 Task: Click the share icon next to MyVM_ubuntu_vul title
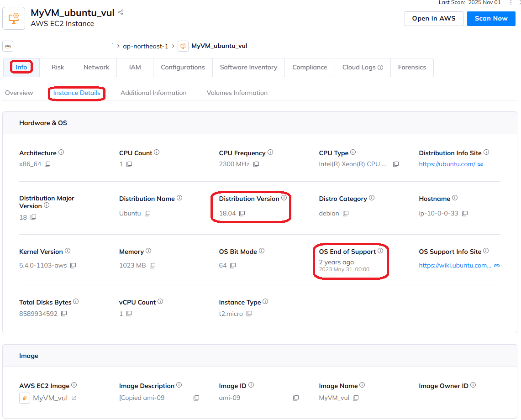121,12
